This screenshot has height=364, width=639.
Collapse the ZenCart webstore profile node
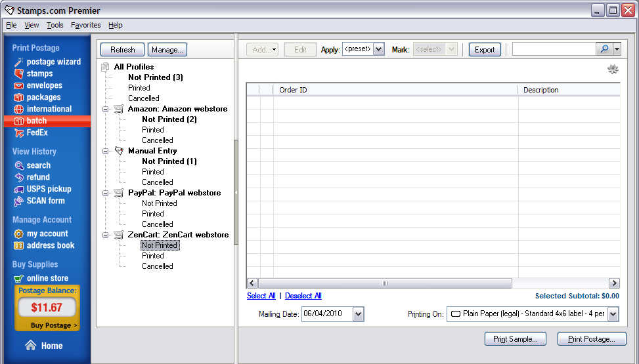tap(106, 235)
